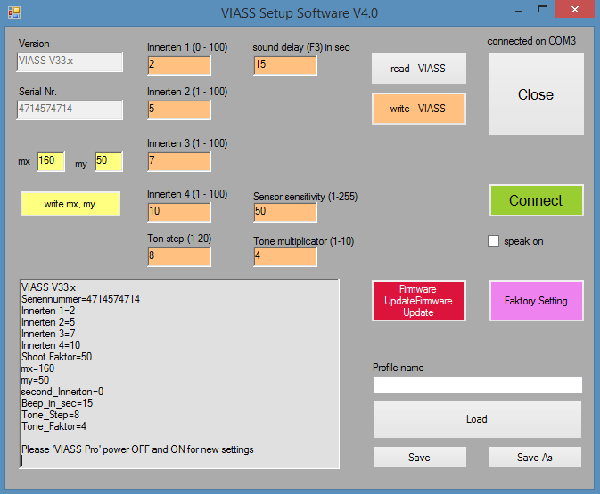The height and width of the screenshot is (494, 600).
Task: Click the Serial Nr. text field
Action: point(70,110)
